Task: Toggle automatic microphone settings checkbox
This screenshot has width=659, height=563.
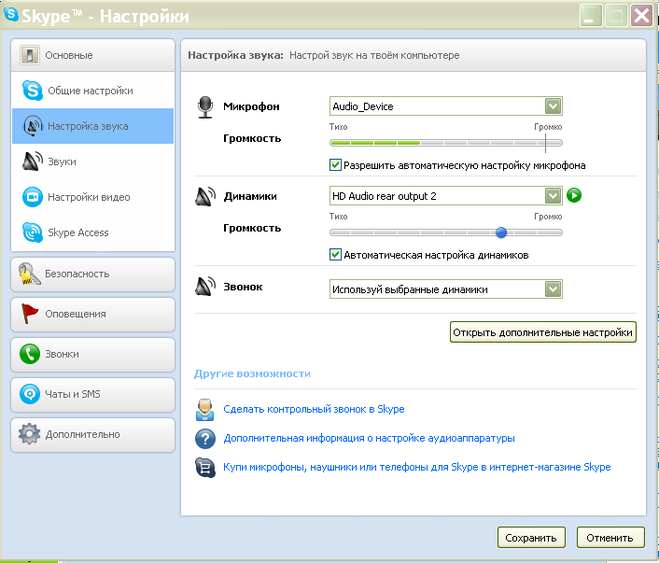Action: [335, 165]
